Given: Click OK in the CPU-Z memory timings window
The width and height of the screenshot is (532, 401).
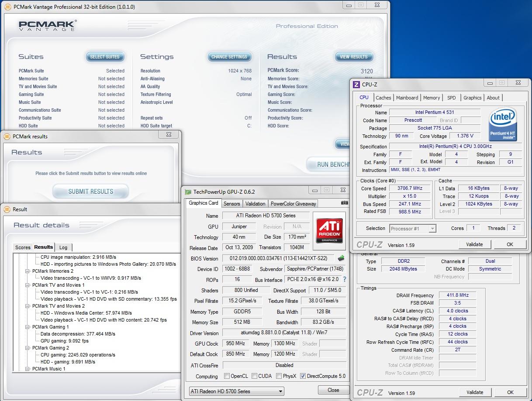Looking at the screenshot, I should tap(510, 392).
